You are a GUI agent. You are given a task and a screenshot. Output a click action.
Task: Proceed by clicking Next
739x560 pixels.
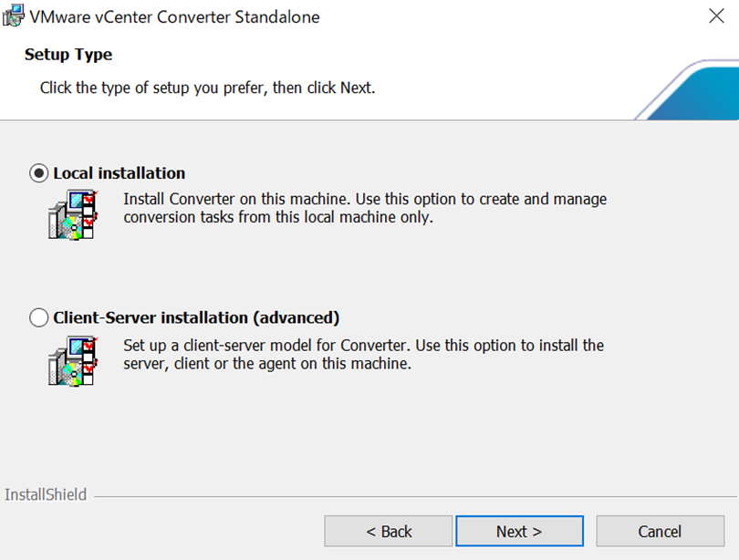pyautogui.click(x=519, y=531)
